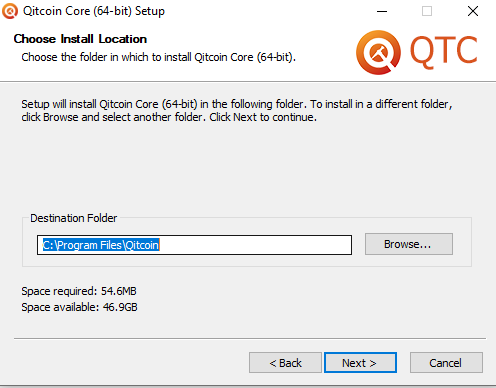This screenshot has width=496, height=388.
Task: Go back to the previous setup step
Action: coord(285,363)
